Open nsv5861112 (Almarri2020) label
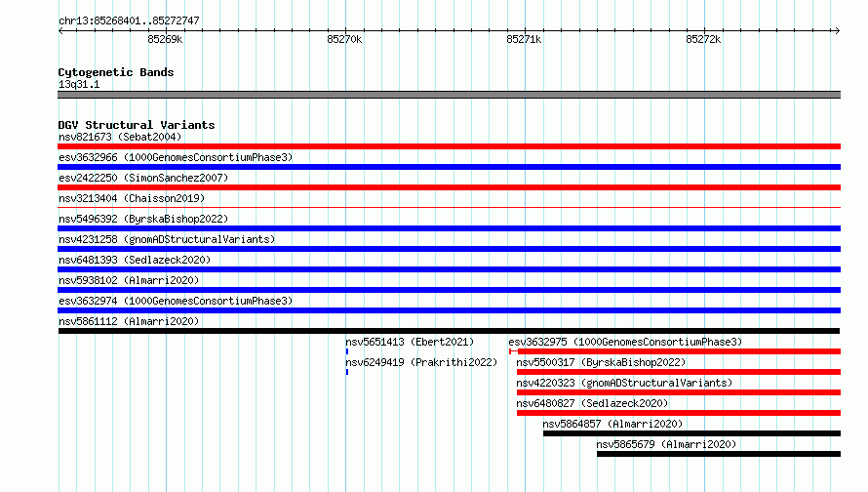 tap(129, 321)
